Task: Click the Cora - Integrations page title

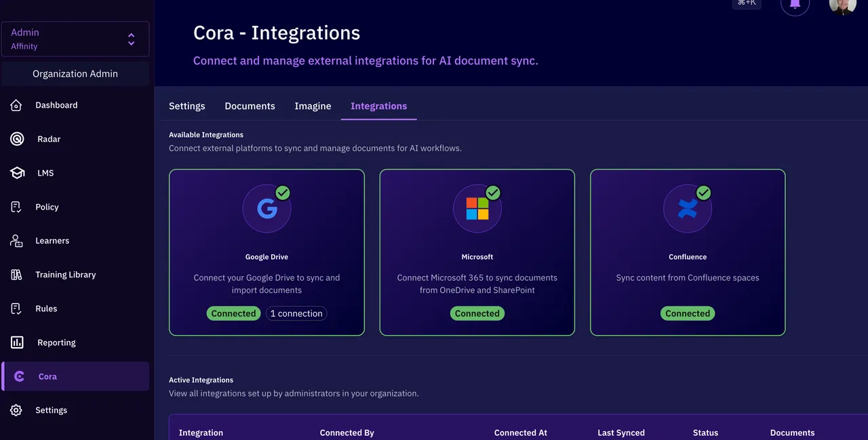Action: point(277,33)
